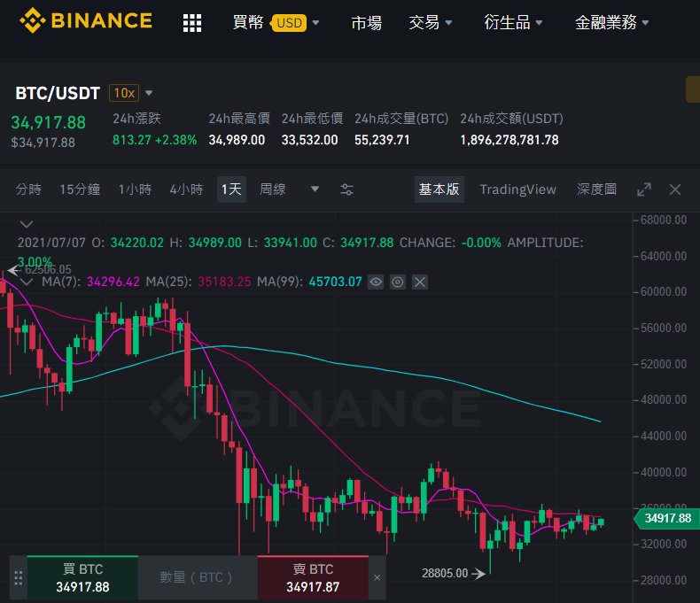
Task: Collapse the MA legend chevron
Action: (27, 282)
